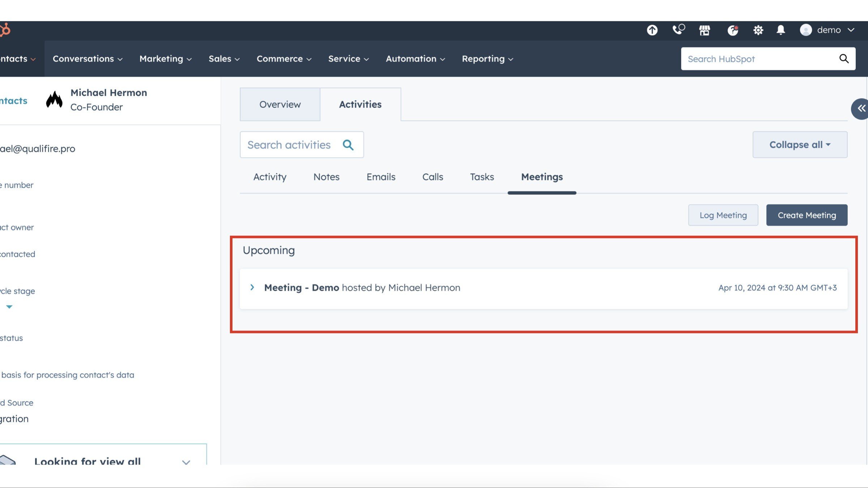Collapse the right sidebar with double-arrow button
The width and height of the screenshot is (868, 488).
click(x=861, y=108)
